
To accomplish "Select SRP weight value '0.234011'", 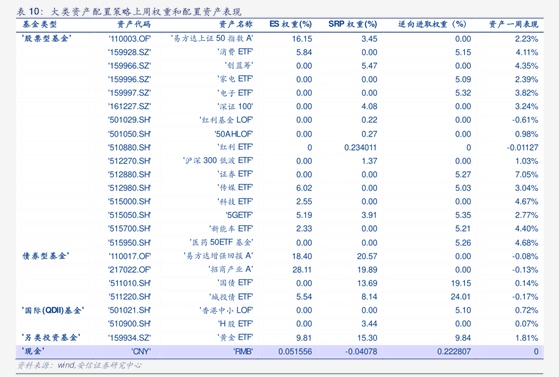I will pyautogui.click(x=360, y=147).
